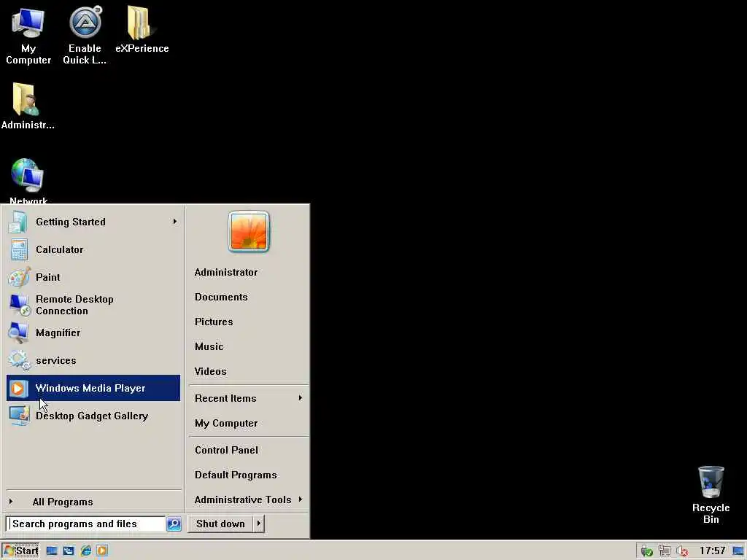Click the Safely Remove Hardware tray icon

(x=646, y=551)
